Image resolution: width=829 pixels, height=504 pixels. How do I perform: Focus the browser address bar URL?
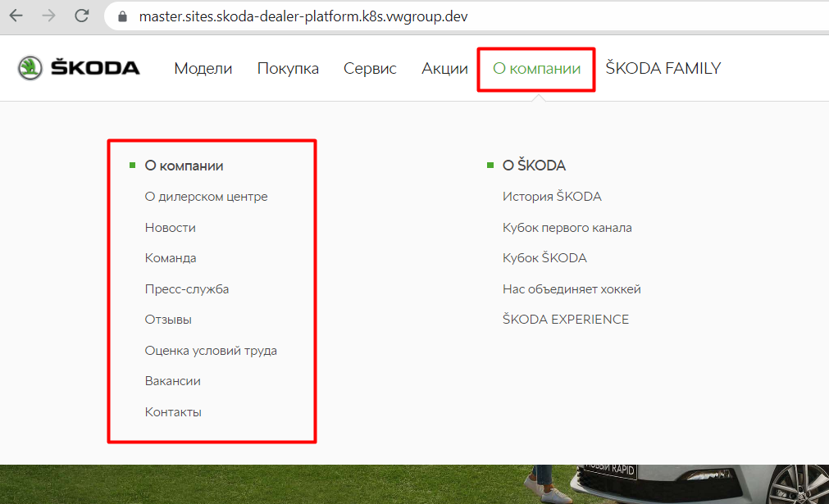pyautogui.click(x=303, y=16)
